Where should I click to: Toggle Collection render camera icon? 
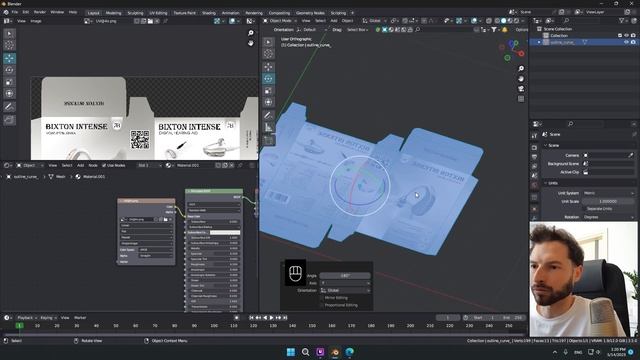point(633,36)
